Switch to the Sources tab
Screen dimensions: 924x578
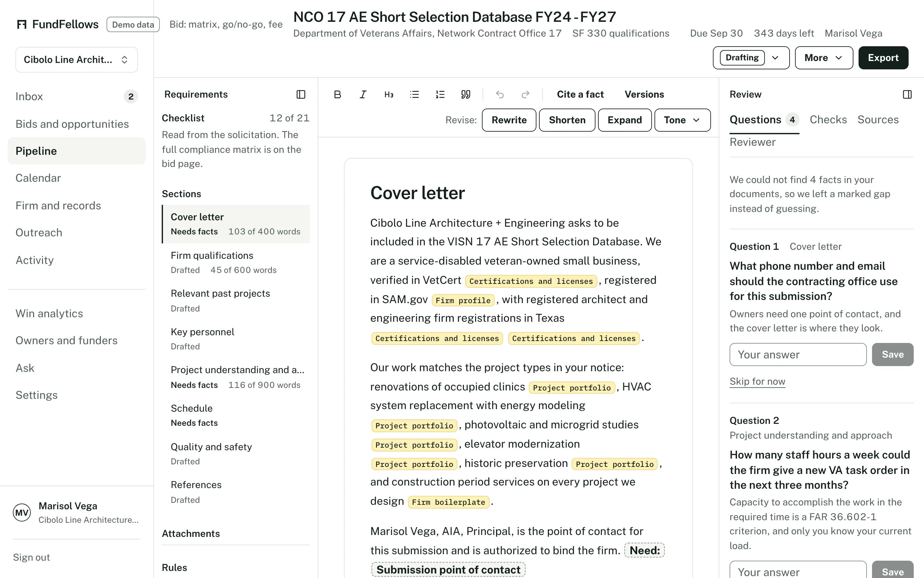(878, 120)
